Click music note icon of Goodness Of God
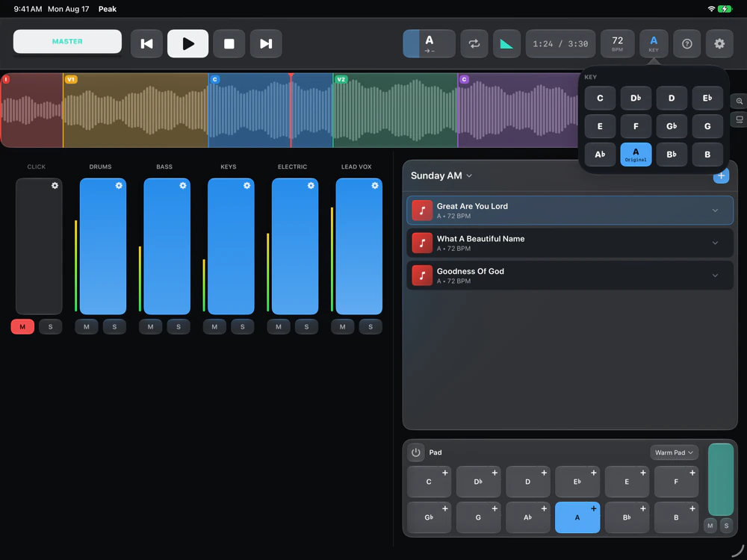 pos(422,276)
